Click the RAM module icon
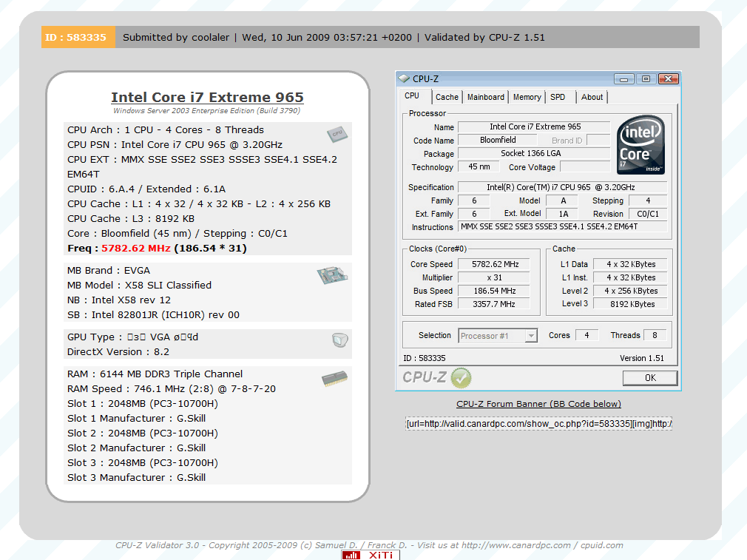Viewport: 747px width, 560px height. 334,379
